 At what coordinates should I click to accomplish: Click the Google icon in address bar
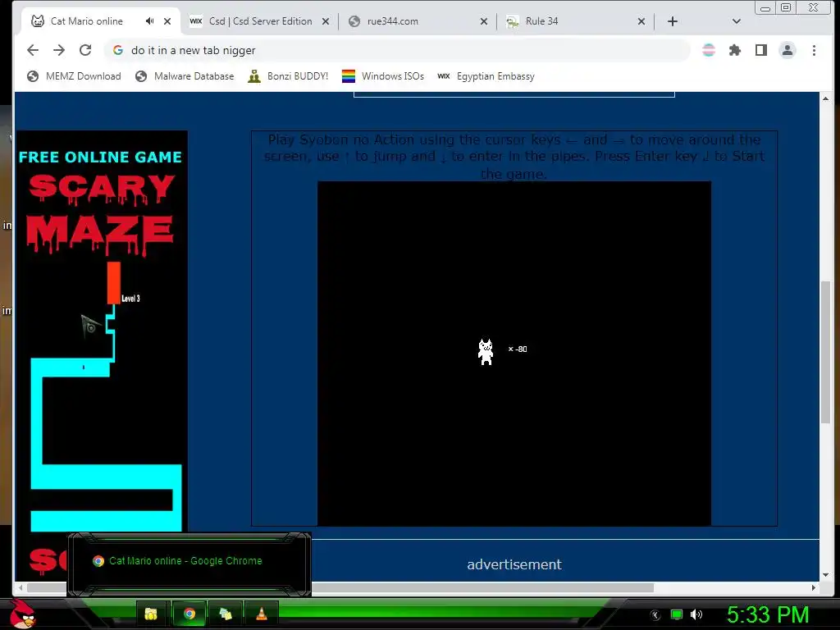[118, 50]
